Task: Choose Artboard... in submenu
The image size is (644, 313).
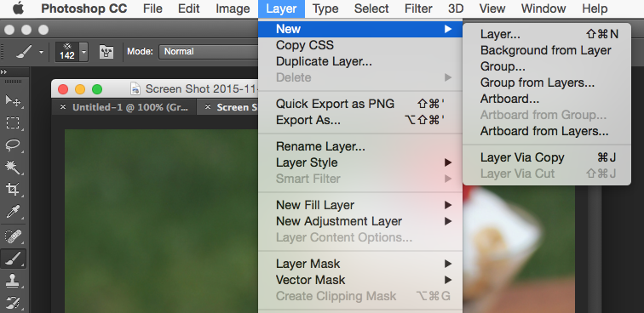Action: click(x=547, y=99)
